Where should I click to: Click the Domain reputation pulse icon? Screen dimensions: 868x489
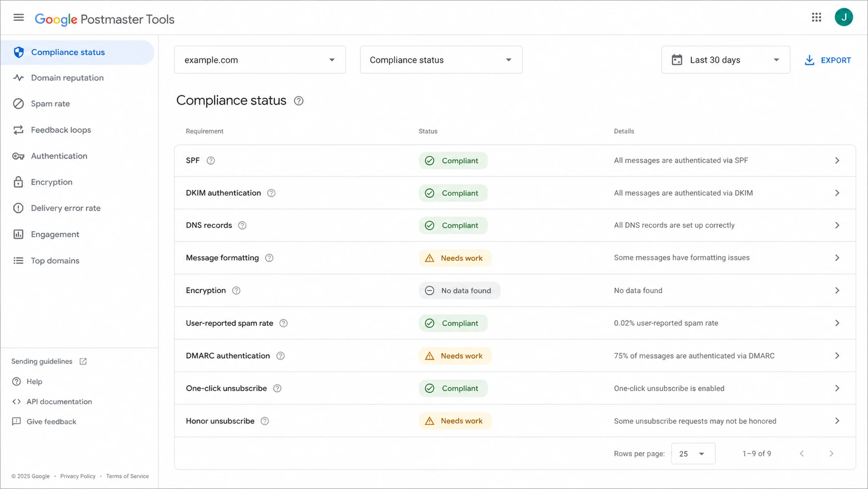pyautogui.click(x=19, y=78)
